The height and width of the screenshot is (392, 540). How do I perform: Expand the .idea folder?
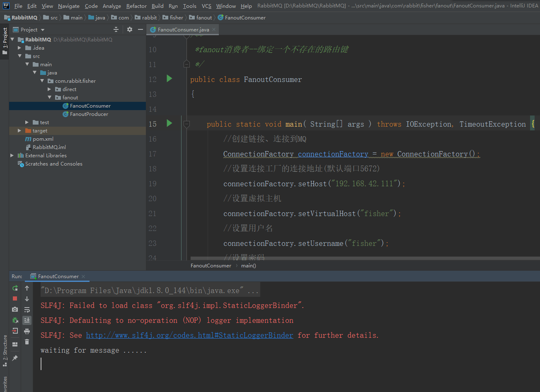(19, 48)
